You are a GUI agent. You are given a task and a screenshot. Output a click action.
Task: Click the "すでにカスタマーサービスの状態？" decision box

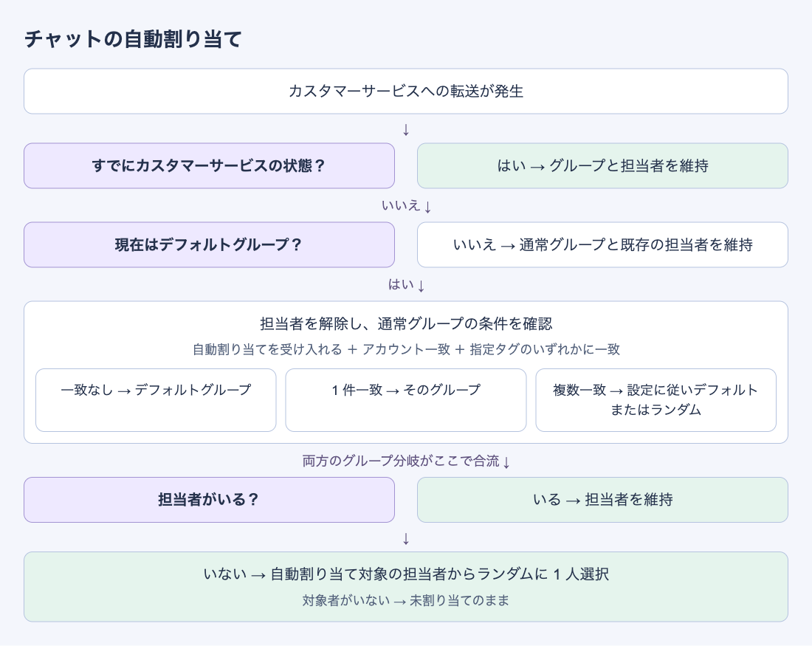(x=209, y=166)
